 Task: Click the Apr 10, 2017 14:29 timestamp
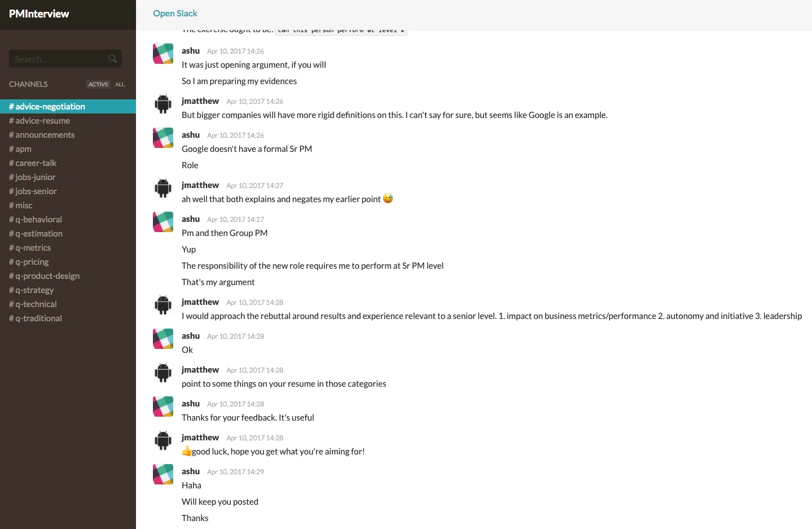235,471
